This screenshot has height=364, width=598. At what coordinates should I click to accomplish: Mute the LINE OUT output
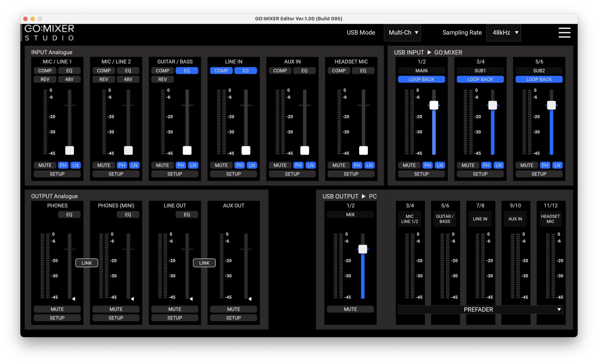pos(174,309)
